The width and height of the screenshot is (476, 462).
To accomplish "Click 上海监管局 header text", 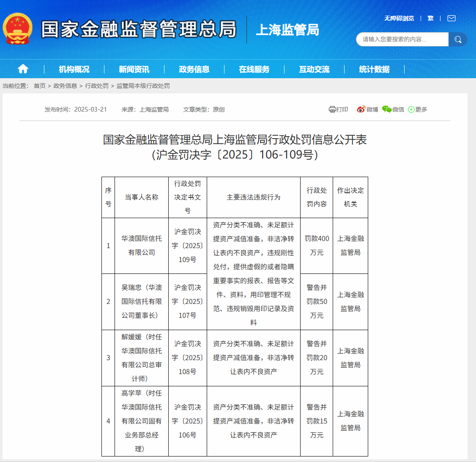I will pyautogui.click(x=287, y=30).
